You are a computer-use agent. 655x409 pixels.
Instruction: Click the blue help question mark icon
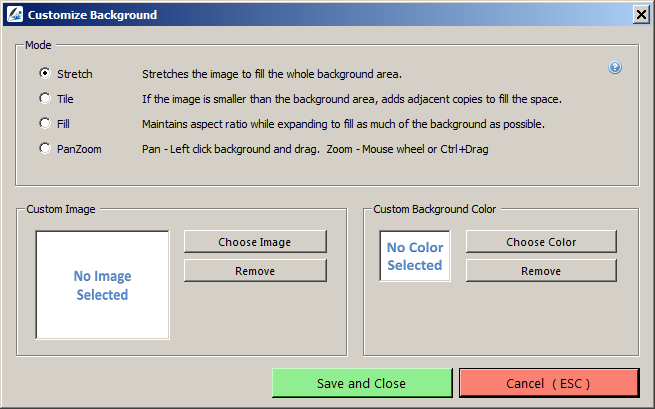(x=615, y=68)
